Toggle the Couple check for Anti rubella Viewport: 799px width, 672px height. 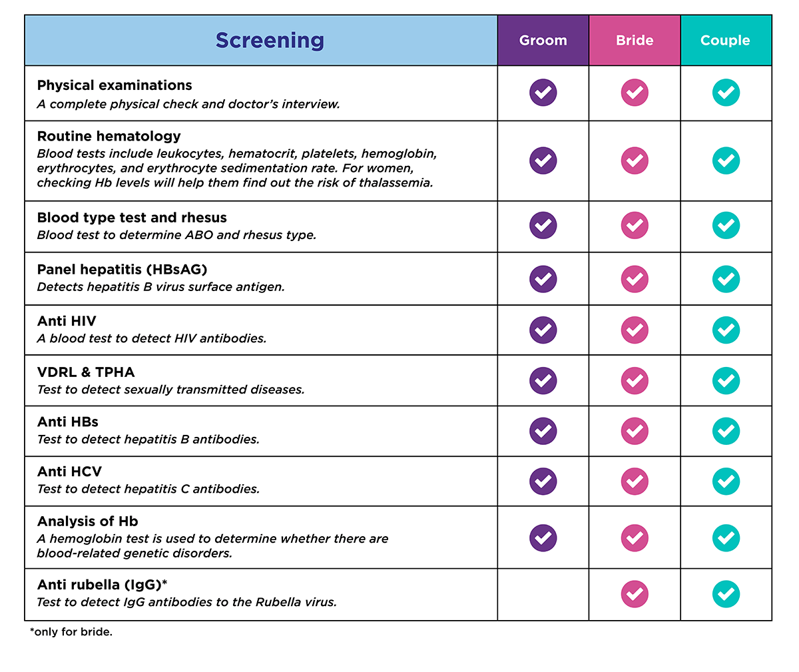(x=726, y=594)
